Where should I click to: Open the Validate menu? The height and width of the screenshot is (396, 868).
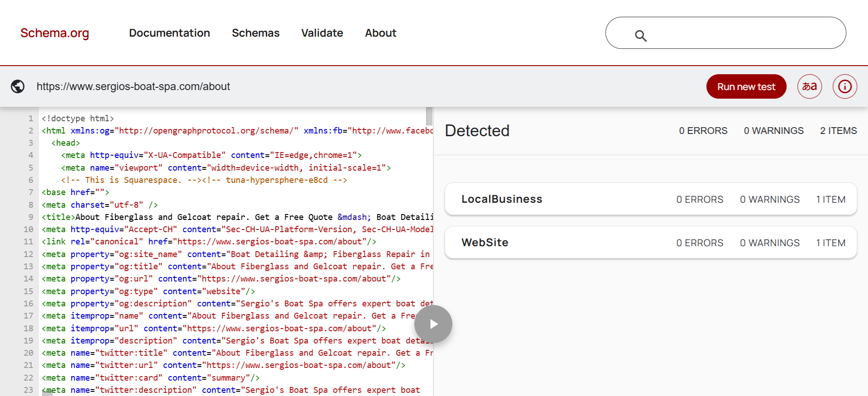322,33
